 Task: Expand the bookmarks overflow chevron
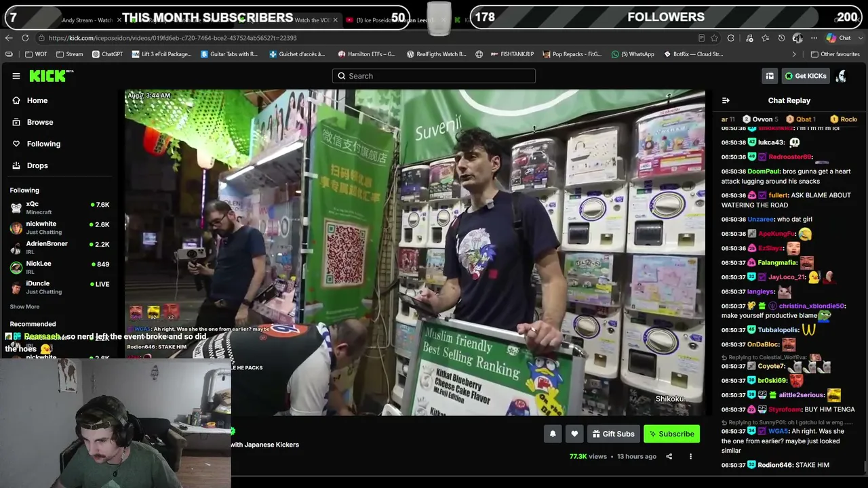tap(794, 54)
